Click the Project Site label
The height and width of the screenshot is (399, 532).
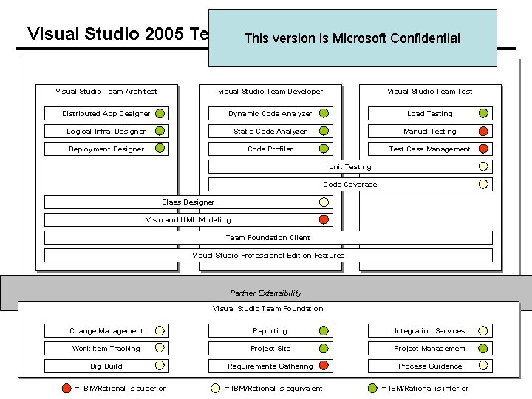point(270,349)
